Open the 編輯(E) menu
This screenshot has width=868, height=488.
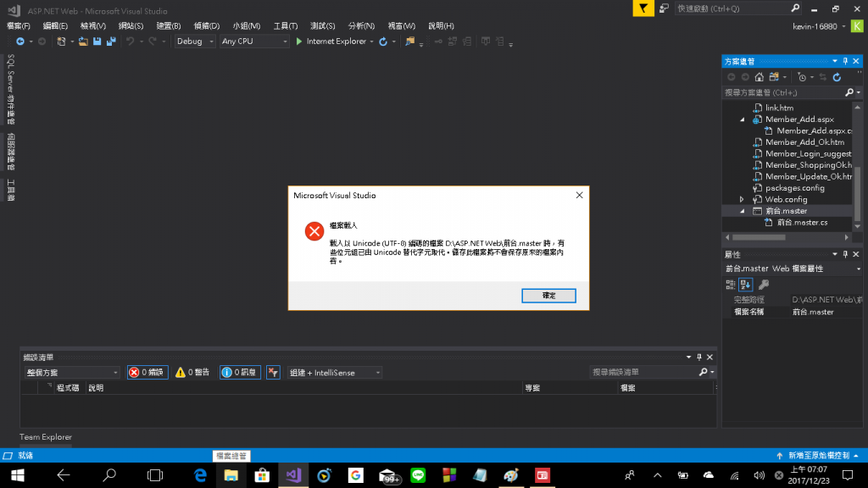(x=55, y=26)
